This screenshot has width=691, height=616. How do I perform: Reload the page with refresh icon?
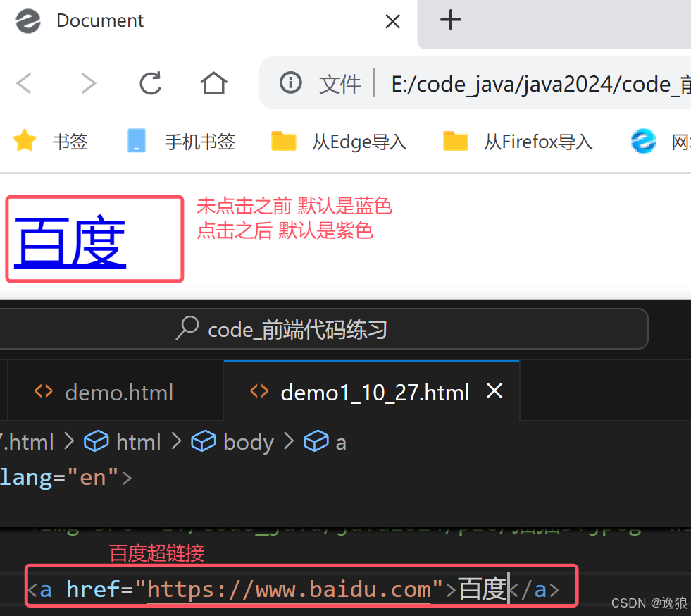[x=151, y=83]
